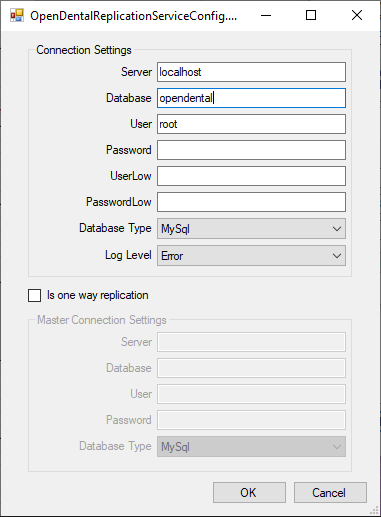Click the User field containing root
The height and width of the screenshot is (517, 381).
pyautogui.click(x=251, y=124)
